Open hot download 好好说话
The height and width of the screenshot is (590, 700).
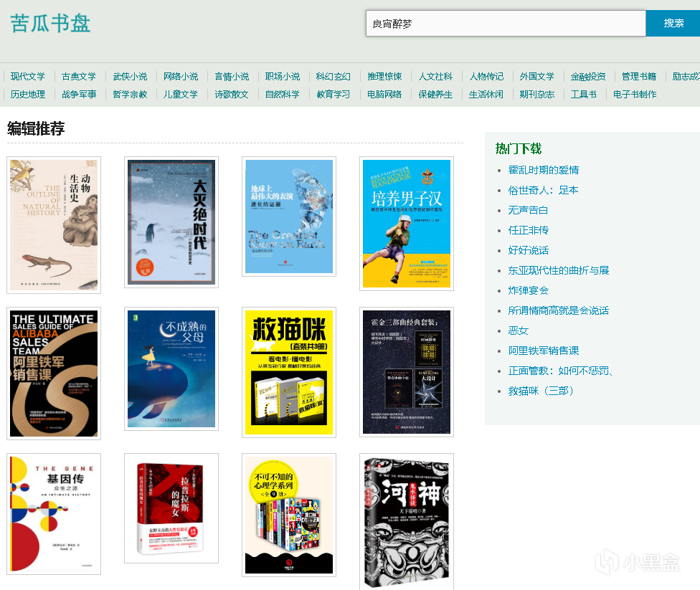point(528,250)
